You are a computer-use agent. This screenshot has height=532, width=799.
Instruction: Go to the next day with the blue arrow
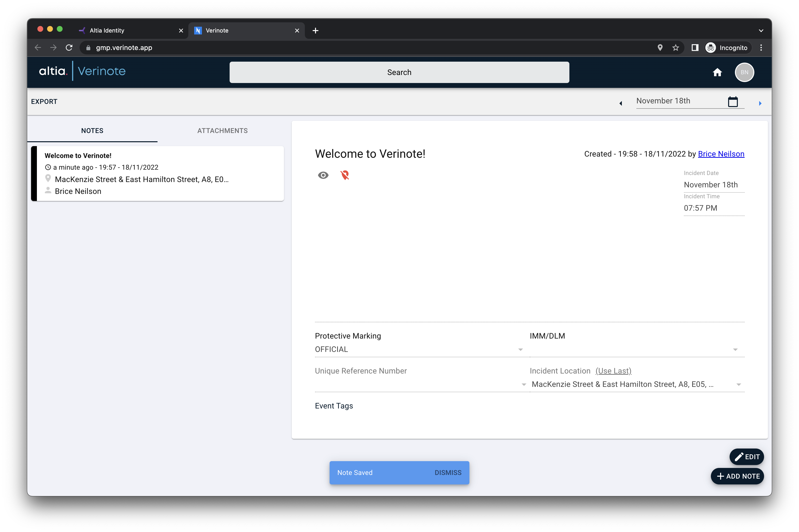click(760, 103)
